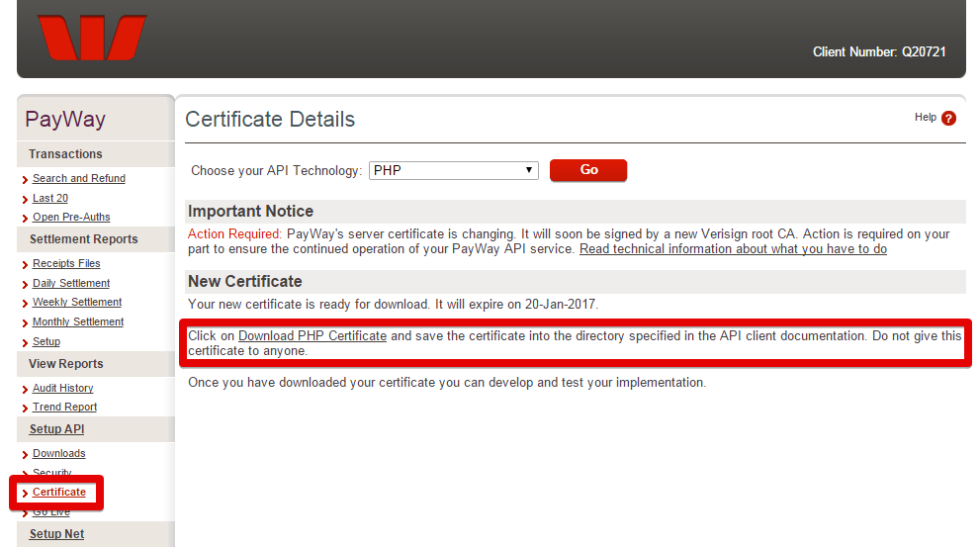
Task: Click the red arrow beside Weekly Settlement
Action: [25, 303]
